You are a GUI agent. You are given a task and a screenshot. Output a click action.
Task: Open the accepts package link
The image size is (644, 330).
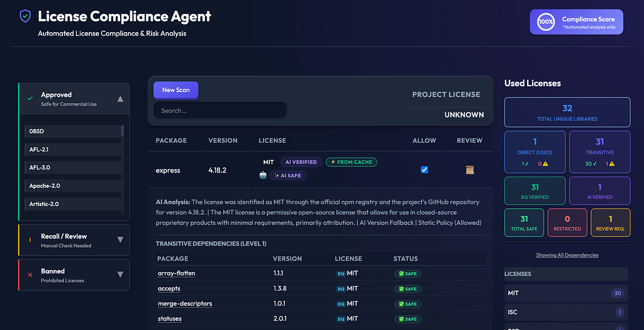(169, 289)
